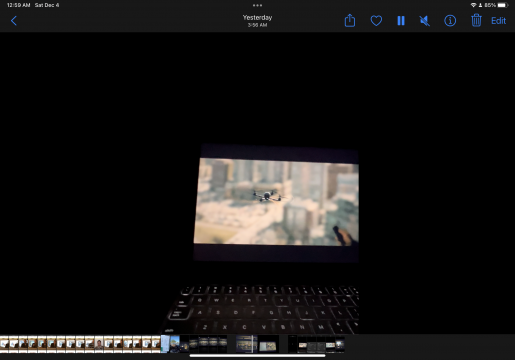The image size is (515, 360).
Task: Tap the home indicator bar
Action: point(257,356)
